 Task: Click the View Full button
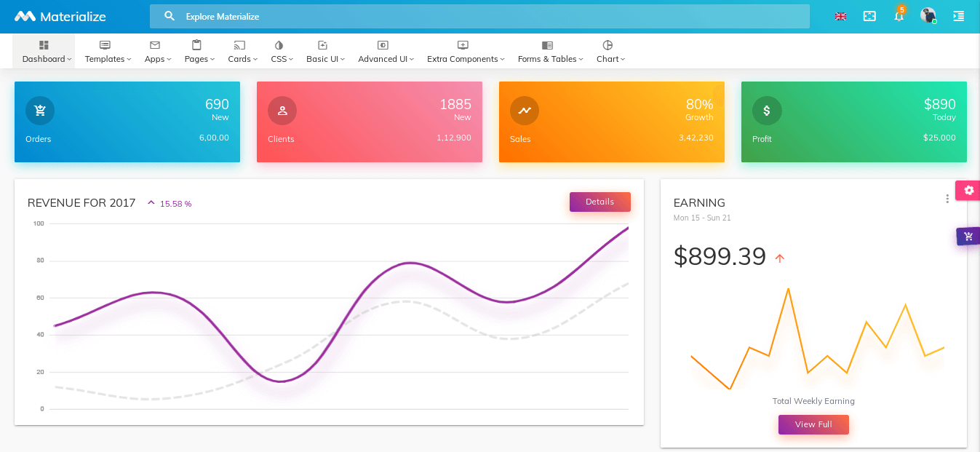click(813, 424)
